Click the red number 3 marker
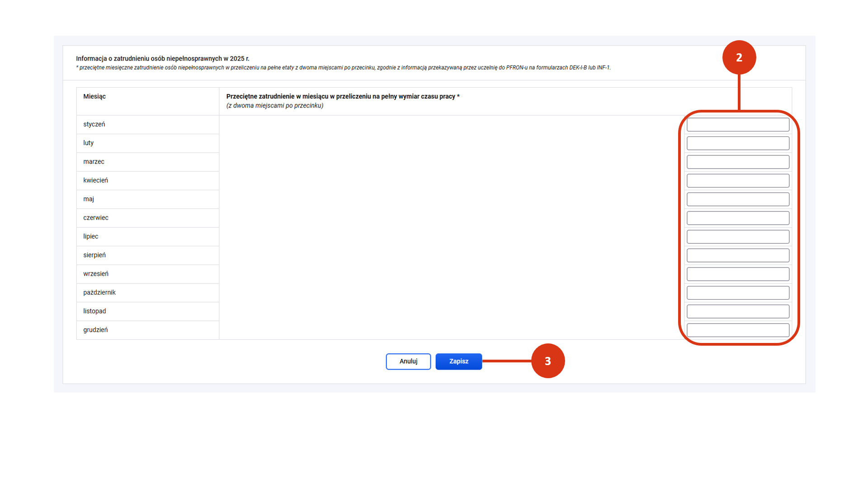Viewport: 868px width, 488px height. [x=548, y=361]
